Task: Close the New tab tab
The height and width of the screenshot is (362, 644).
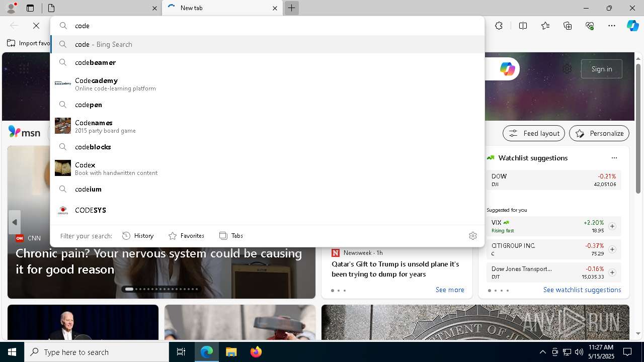Action: coord(275,8)
